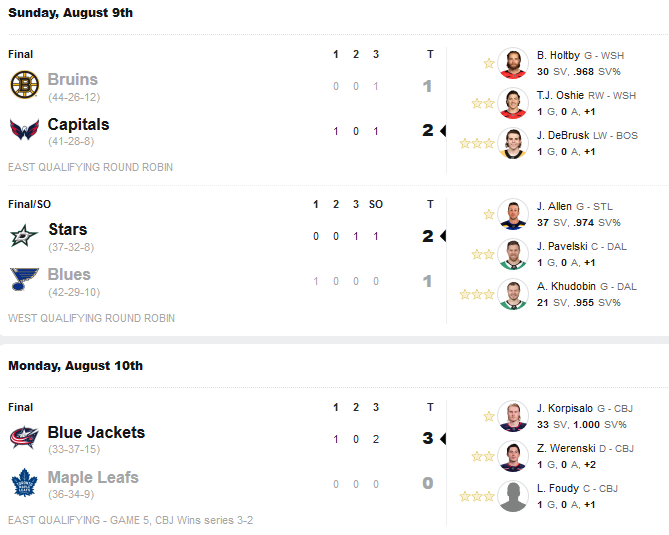Select A. Khudobin player name

tap(566, 286)
